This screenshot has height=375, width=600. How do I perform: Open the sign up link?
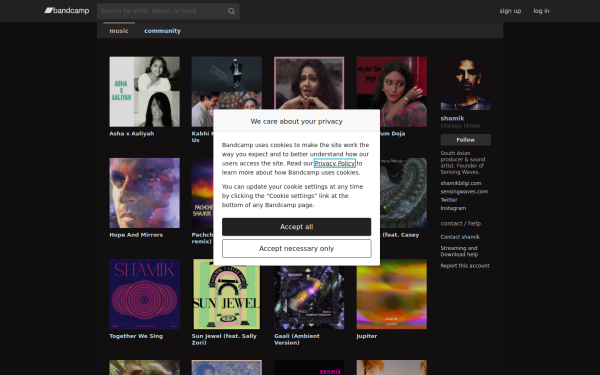pyautogui.click(x=510, y=11)
